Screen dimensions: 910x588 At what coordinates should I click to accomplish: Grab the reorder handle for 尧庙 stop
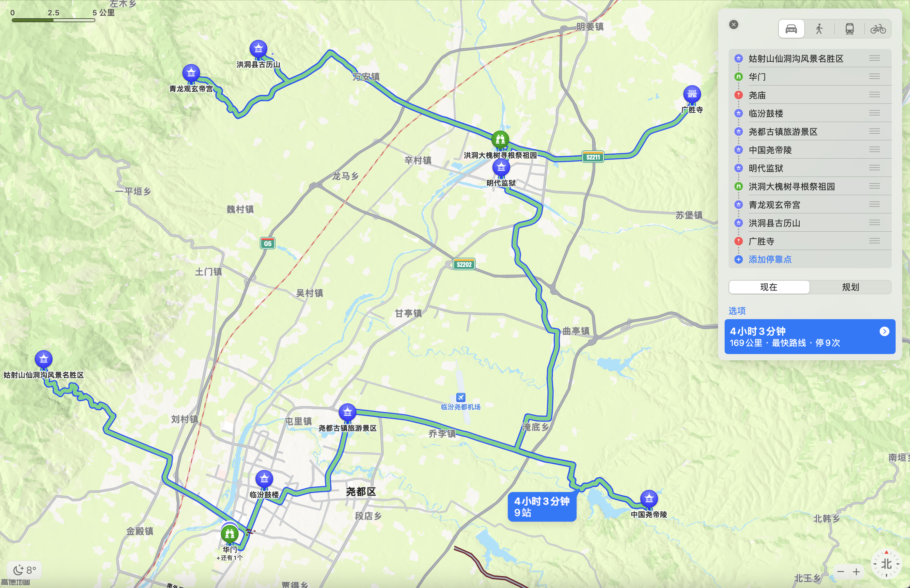point(874,95)
